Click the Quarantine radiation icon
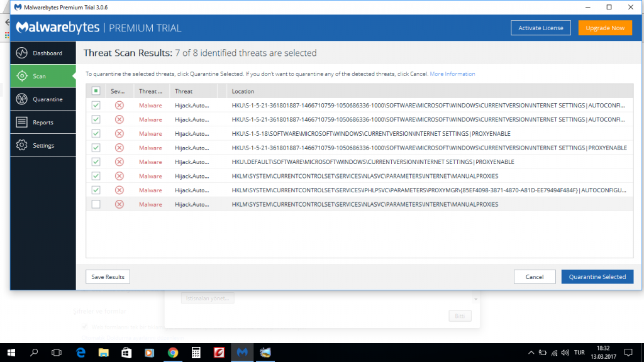The height and width of the screenshot is (362, 644). (22, 99)
